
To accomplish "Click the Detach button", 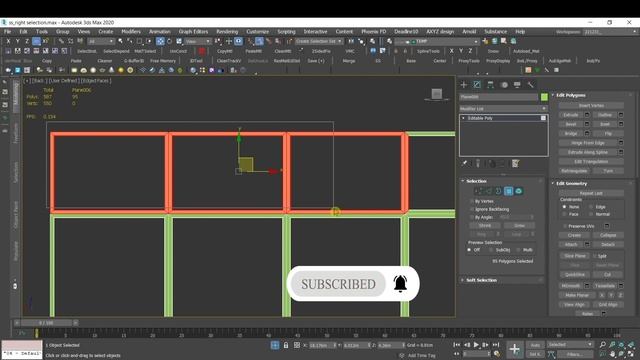I will tap(608, 244).
